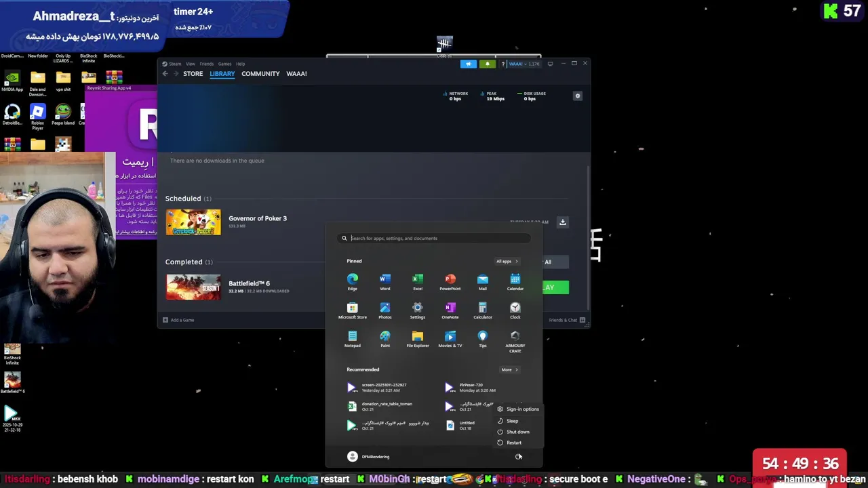Click the Start menu power icon
The image size is (868, 488).
tap(518, 457)
